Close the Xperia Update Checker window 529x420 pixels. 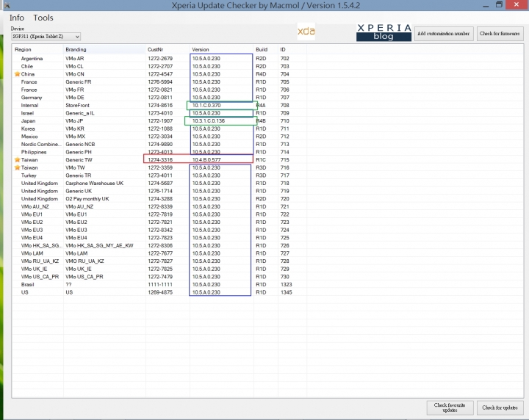tap(517, 4)
